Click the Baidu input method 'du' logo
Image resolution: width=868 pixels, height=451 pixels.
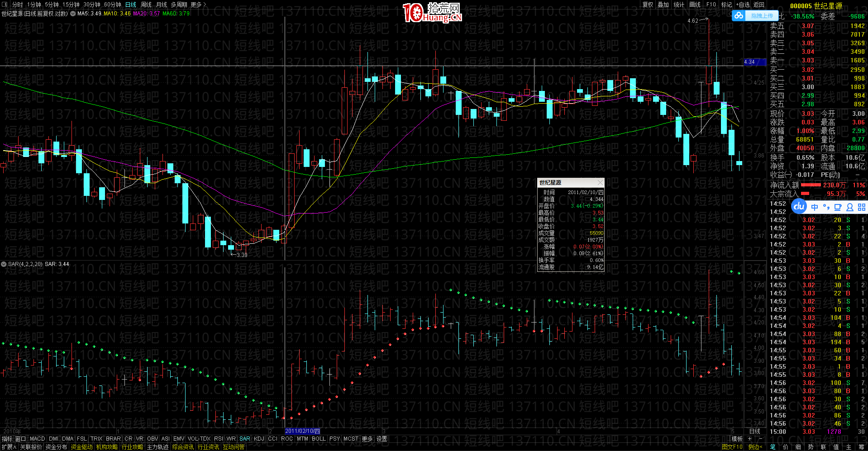799,207
